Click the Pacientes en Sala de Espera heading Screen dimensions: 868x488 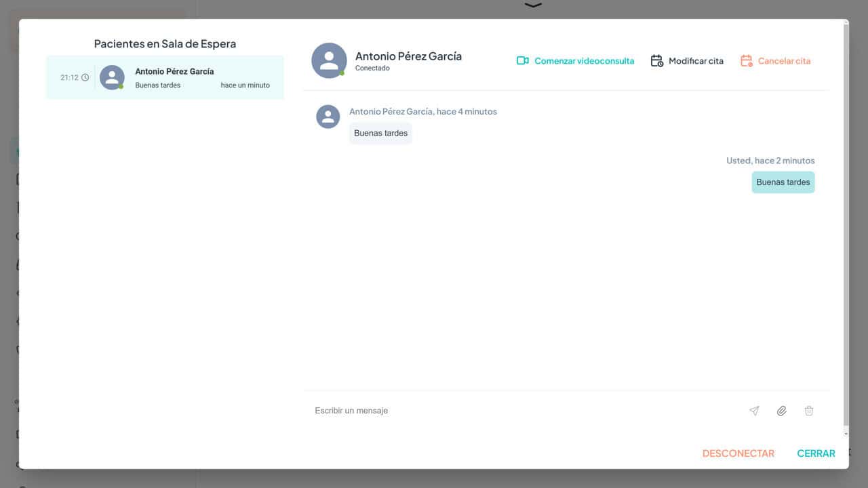[x=165, y=44]
